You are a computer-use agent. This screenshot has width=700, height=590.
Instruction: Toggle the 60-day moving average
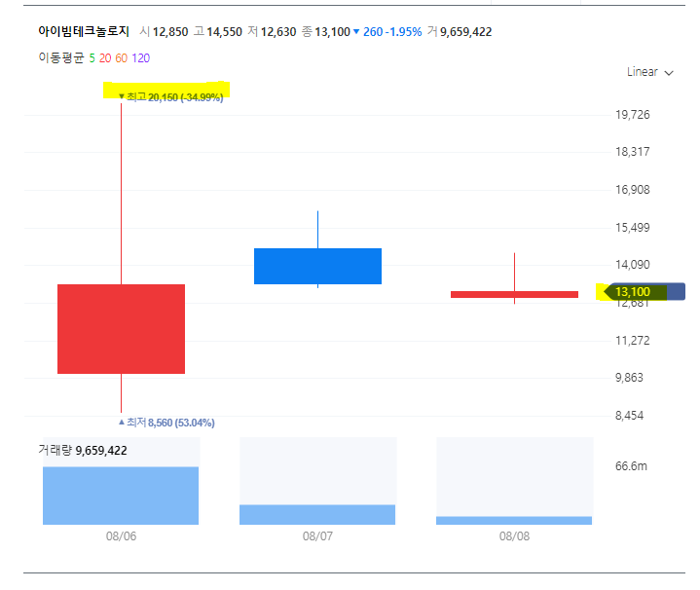coord(121,58)
